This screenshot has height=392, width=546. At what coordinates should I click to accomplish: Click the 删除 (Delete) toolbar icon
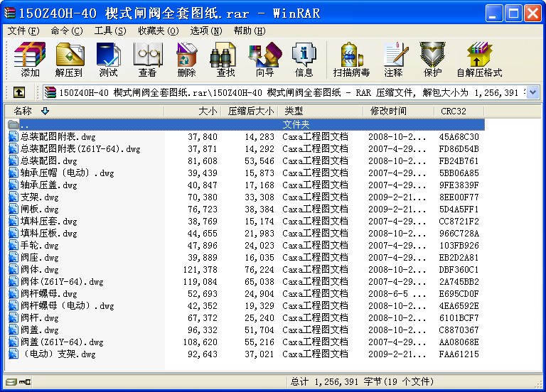point(186,59)
